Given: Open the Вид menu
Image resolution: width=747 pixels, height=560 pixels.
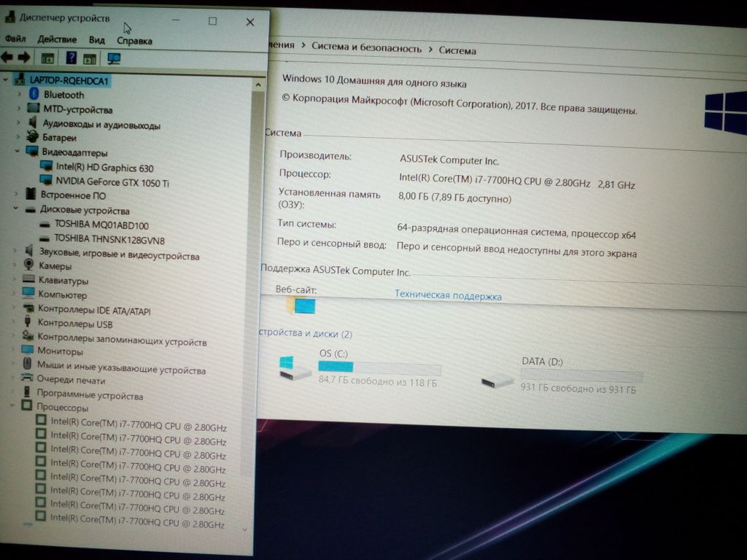Looking at the screenshot, I should (x=97, y=40).
